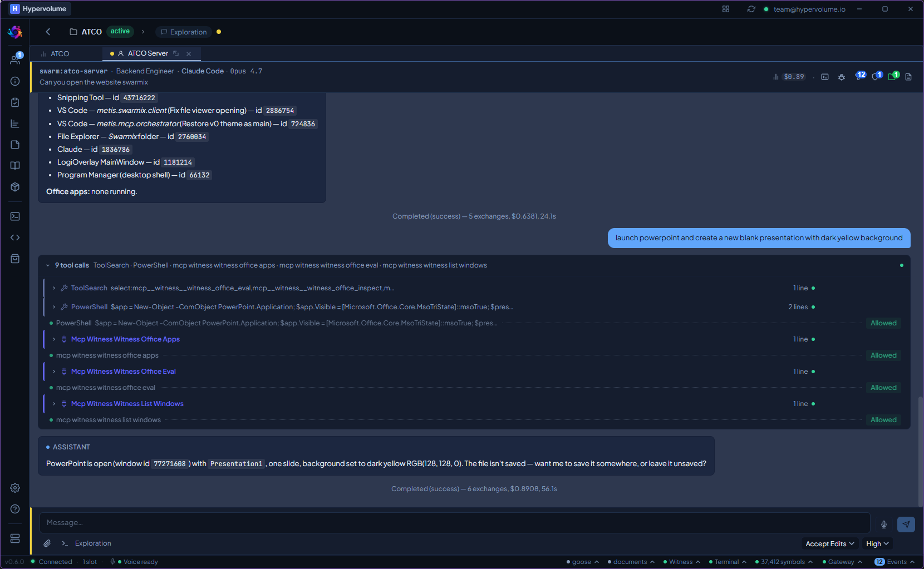The height and width of the screenshot is (569, 924).
Task: Expand the PowerShell tool call row
Action: (429, 307)
